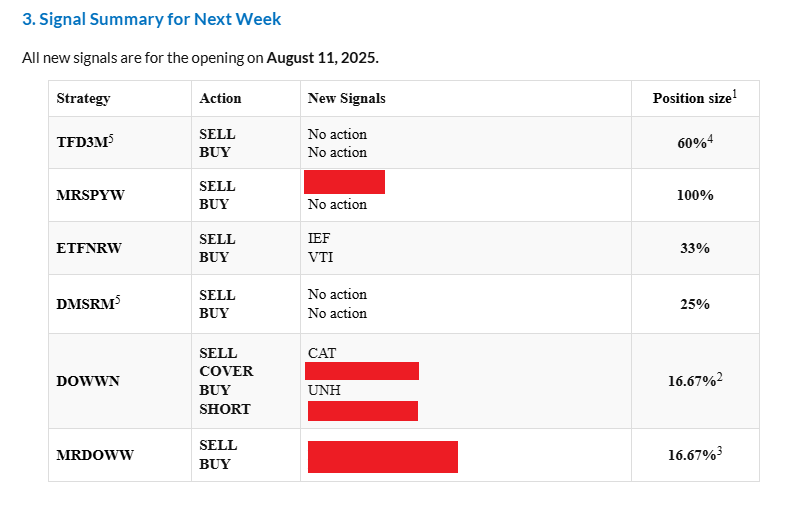This screenshot has width=810, height=511.
Task: Click the red redacted bar in MRSPYW row
Action: click(x=344, y=182)
